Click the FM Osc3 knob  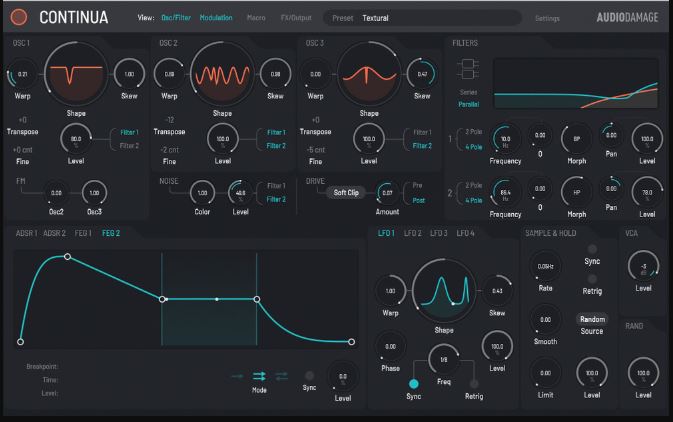point(94,193)
